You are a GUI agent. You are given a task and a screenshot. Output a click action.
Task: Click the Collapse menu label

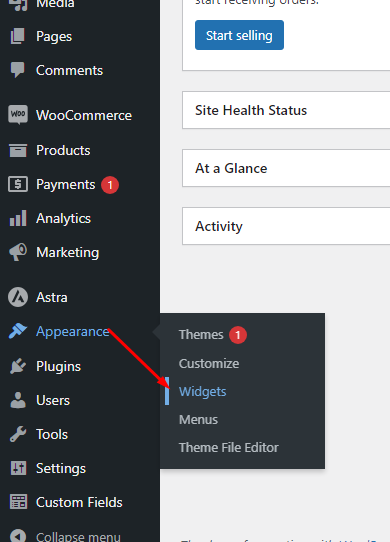click(x=78, y=536)
